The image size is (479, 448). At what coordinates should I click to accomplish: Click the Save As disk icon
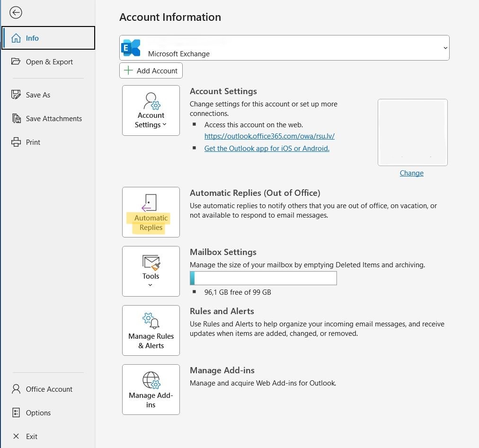point(16,95)
